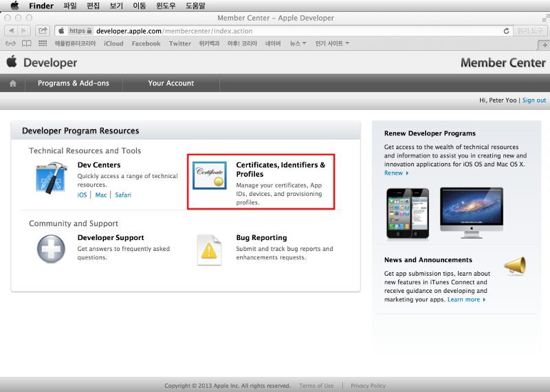Show bookmarks with open book icon

tap(27, 43)
